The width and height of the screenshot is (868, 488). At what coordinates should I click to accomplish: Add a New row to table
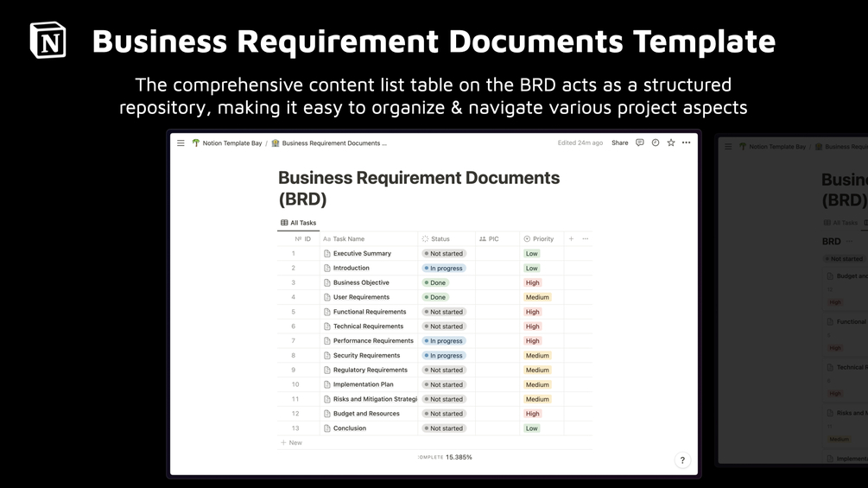click(291, 442)
